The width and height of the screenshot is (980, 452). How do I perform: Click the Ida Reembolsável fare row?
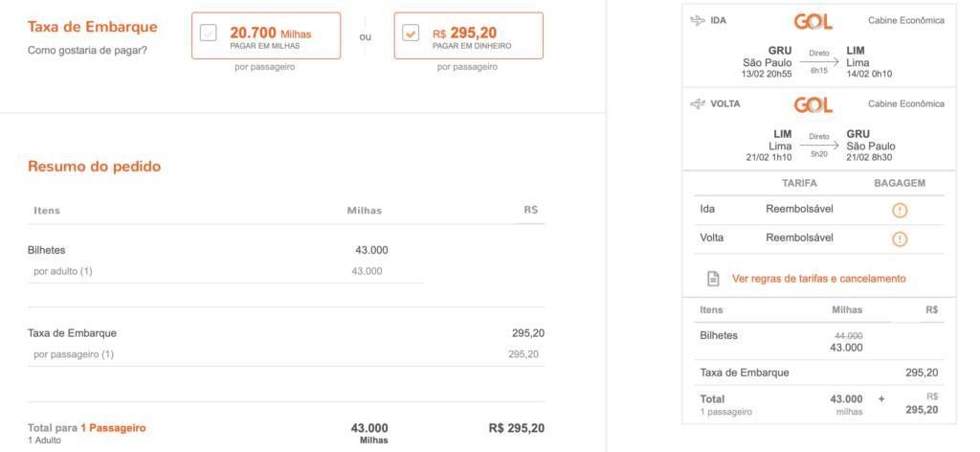819,210
